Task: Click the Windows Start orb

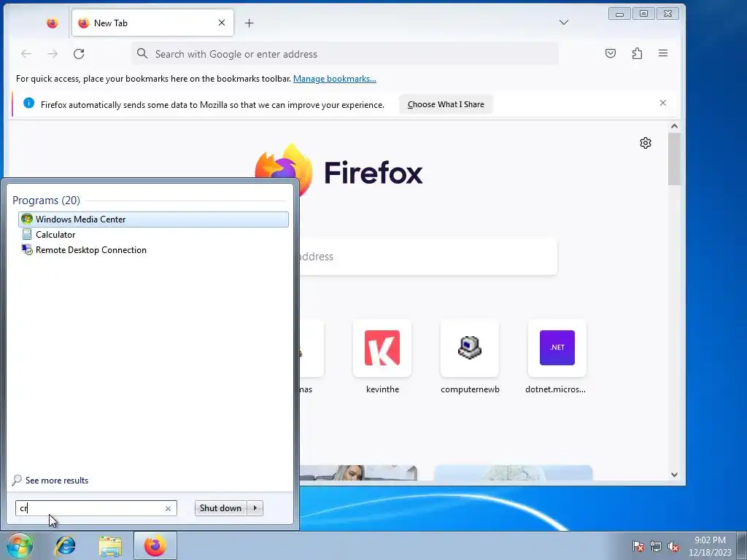Action: (19, 545)
